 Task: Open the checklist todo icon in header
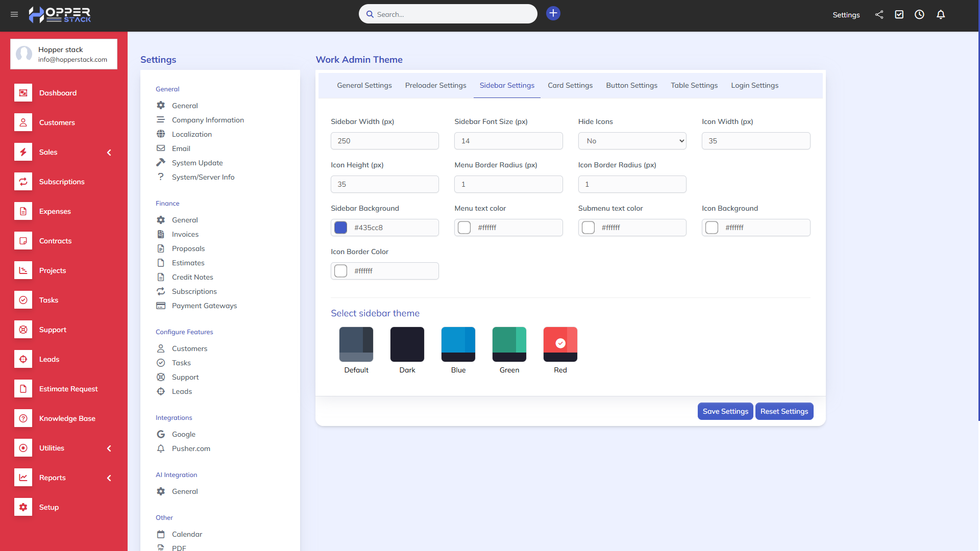[899, 15]
